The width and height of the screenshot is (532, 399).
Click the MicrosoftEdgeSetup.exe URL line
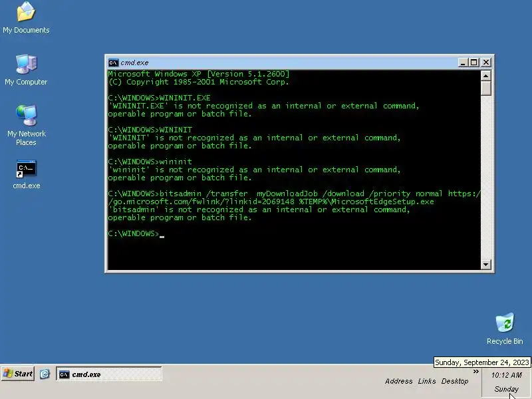(x=271, y=202)
